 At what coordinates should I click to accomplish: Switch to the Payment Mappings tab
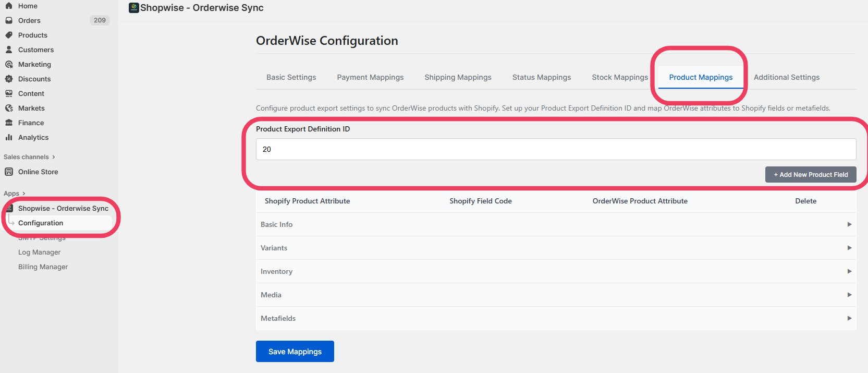coord(370,77)
